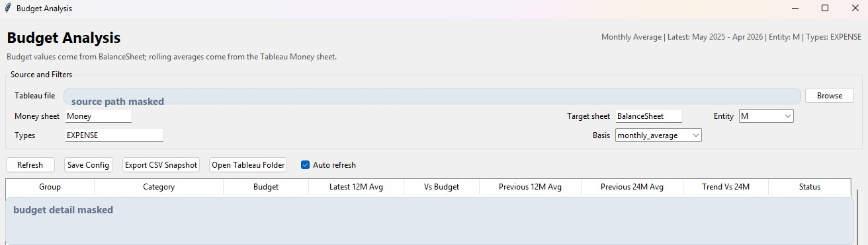
Task: Sort by the Budget column header
Action: click(266, 187)
